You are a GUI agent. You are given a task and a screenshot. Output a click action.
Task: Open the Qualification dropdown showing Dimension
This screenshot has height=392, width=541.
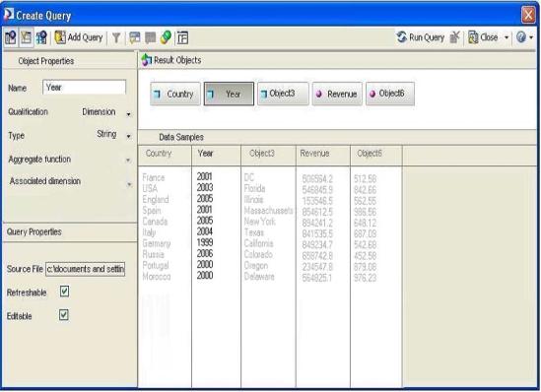[x=128, y=114]
